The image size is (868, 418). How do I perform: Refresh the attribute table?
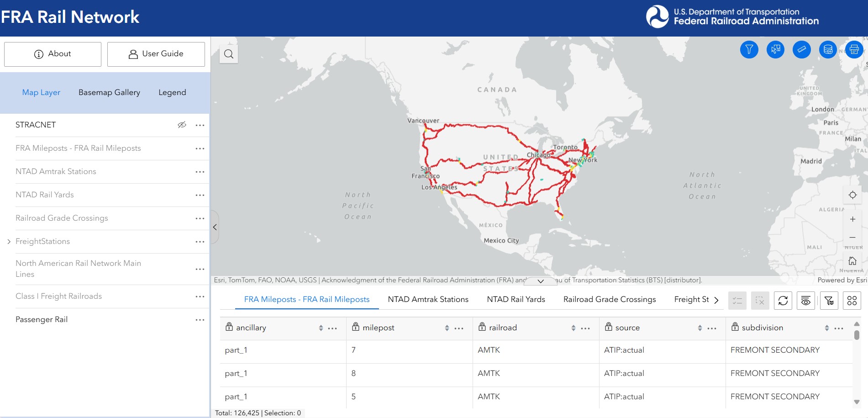[x=783, y=301]
